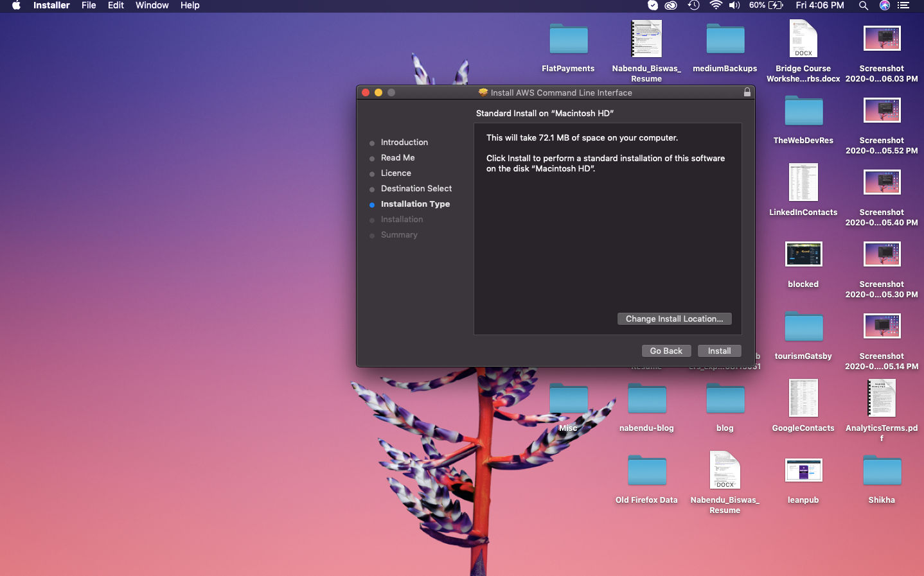The image size is (924, 576).
Task: Select the Introduction step in sidebar
Action: (404, 143)
